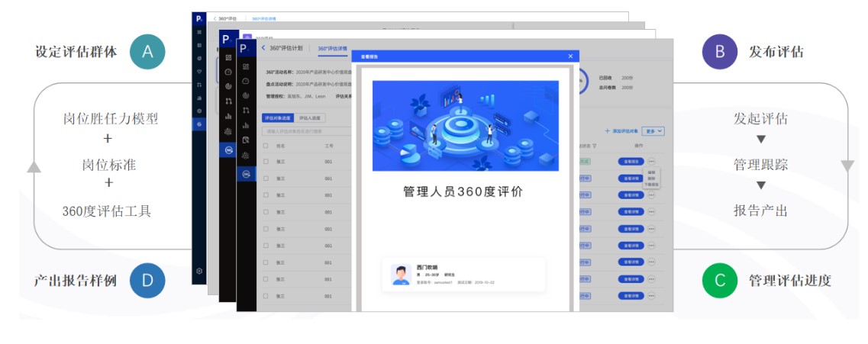Screen dimensions: 868x344
Task: Open the dashboard grid icon in front sidebar
Action: click(x=246, y=66)
